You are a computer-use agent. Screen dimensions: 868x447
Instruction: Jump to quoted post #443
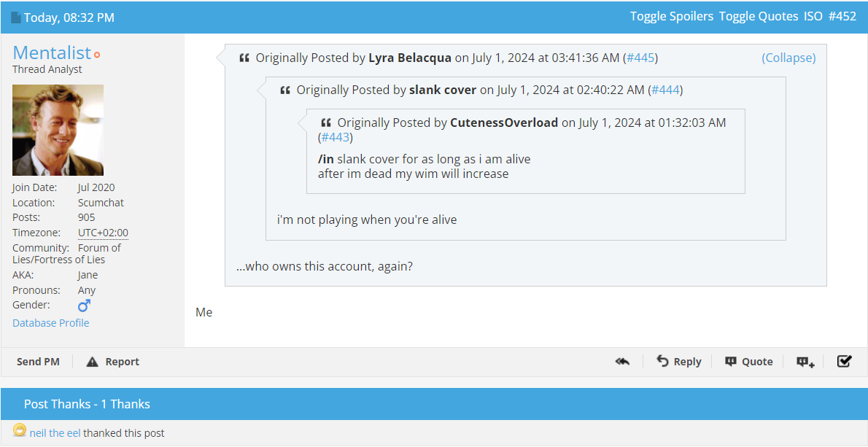336,137
